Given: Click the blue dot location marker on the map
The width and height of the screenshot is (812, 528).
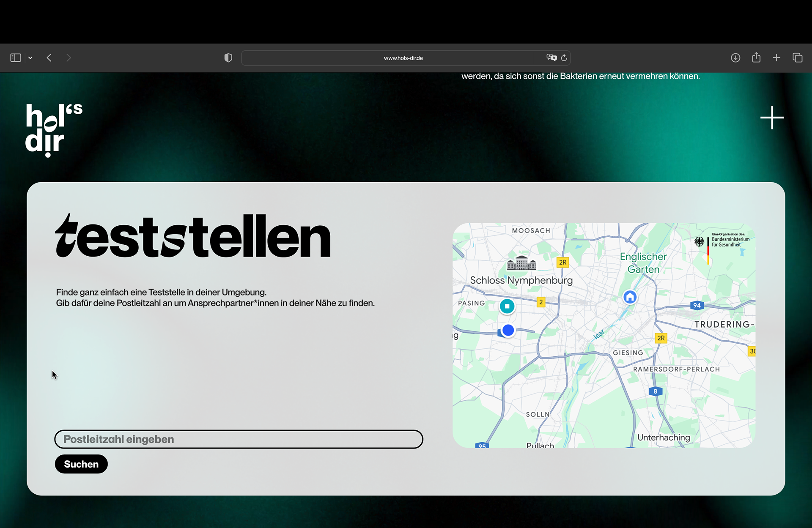Looking at the screenshot, I should 508,330.
